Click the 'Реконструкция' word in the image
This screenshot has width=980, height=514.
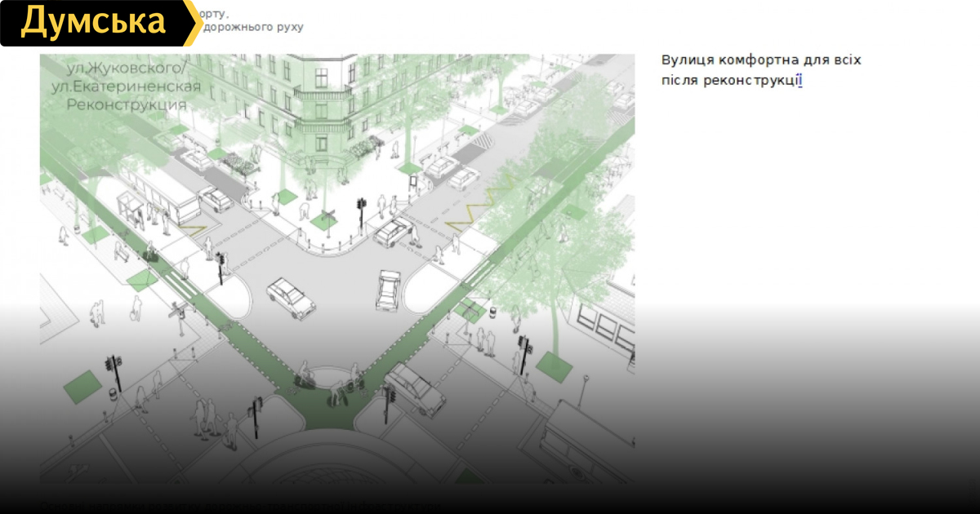click(127, 104)
